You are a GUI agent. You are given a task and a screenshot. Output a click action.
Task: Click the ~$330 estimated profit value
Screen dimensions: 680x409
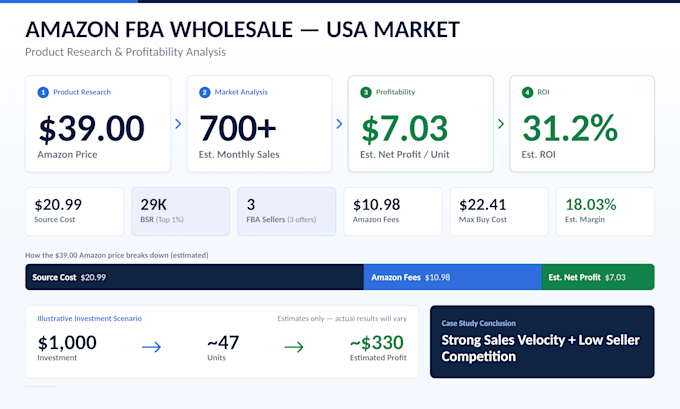click(x=377, y=343)
